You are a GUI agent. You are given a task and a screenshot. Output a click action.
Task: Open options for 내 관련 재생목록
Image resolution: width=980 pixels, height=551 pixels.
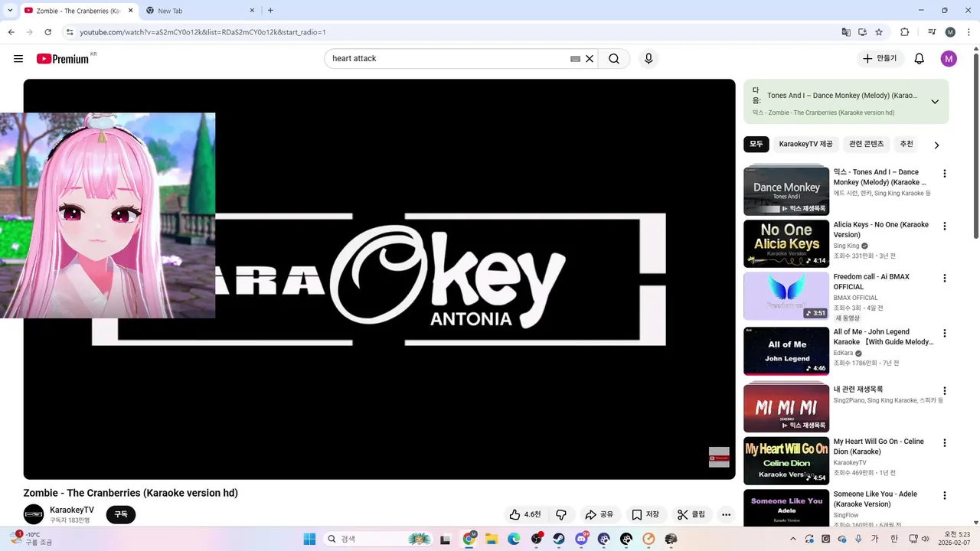pyautogui.click(x=944, y=390)
